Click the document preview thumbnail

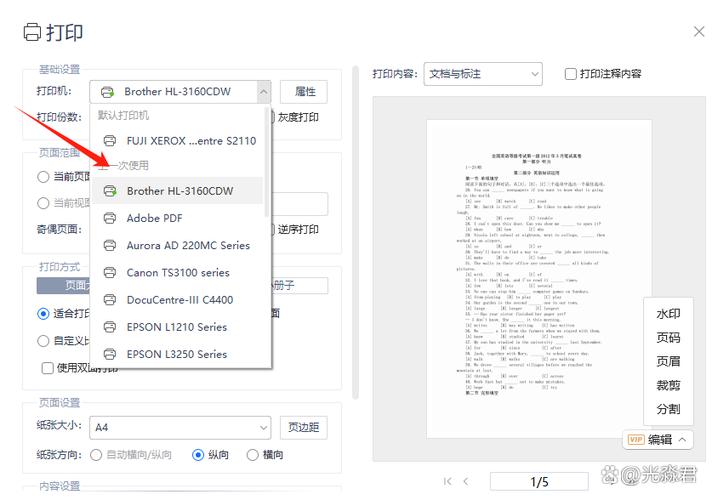pos(539,279)
